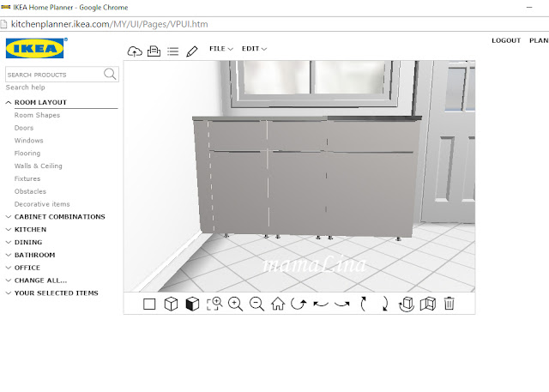The width and height of the screenshot is (549, 392).
Task: Click the cloud upload save icon
Action: [x=135, y=51]
